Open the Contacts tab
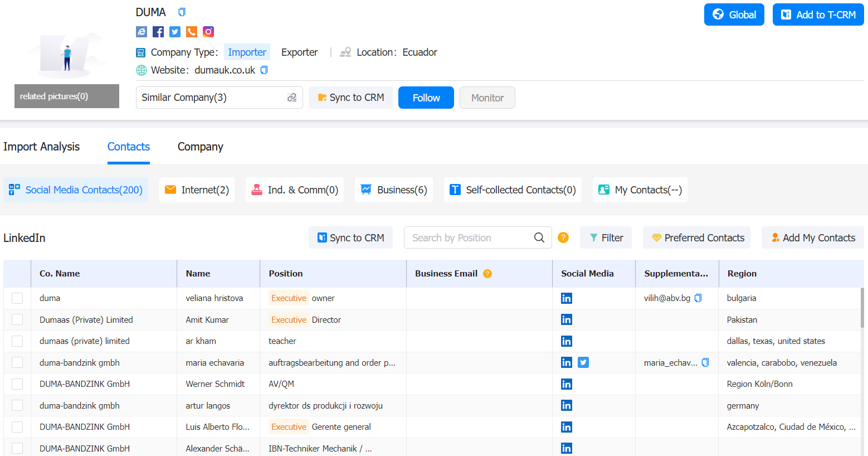868x456 pixels. click(x=129, y=147)
